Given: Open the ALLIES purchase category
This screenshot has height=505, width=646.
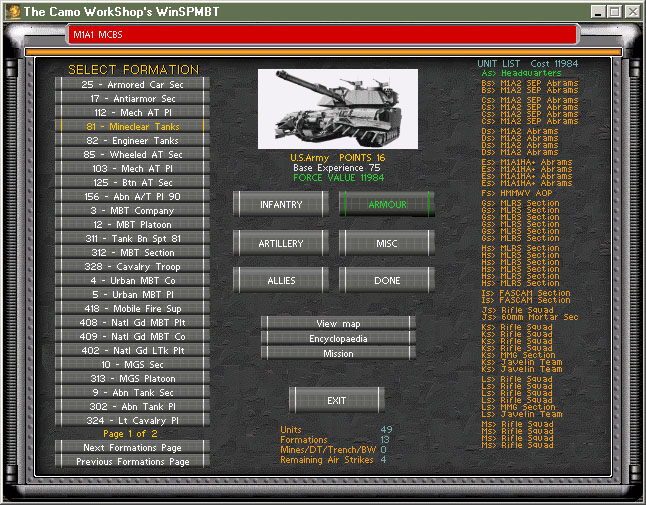Looking at the screenshot, I should [281, 280].
